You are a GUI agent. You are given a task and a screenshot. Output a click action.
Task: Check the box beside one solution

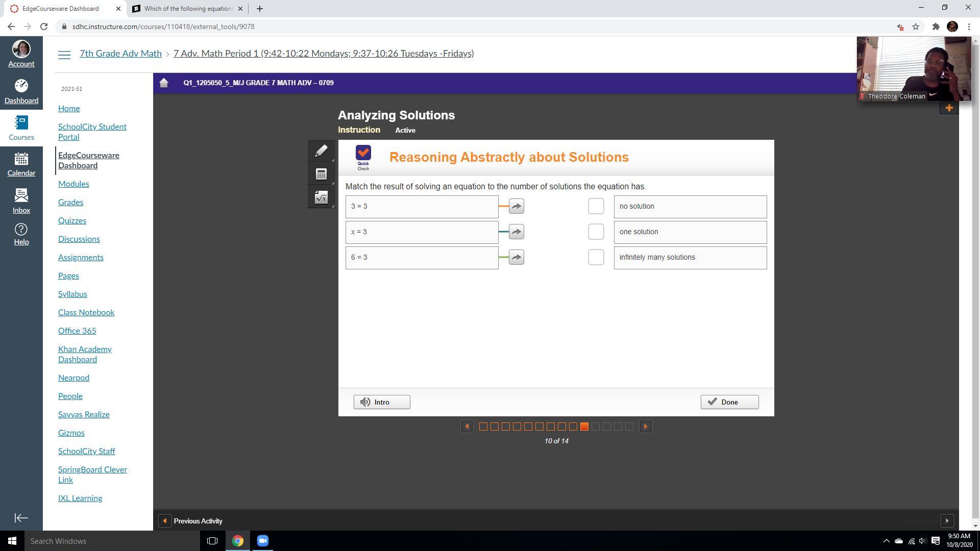click(x=596, y=232)
